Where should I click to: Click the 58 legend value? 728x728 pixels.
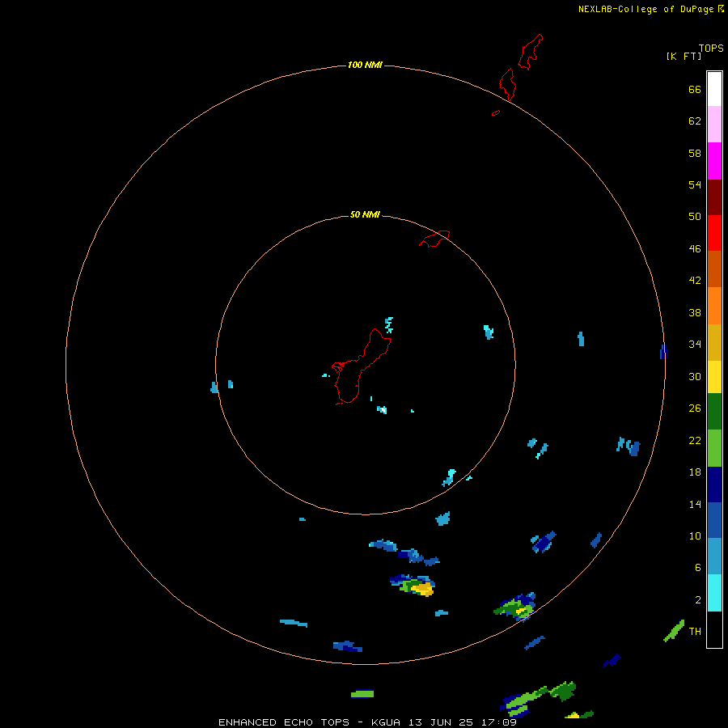click(695, 153)
